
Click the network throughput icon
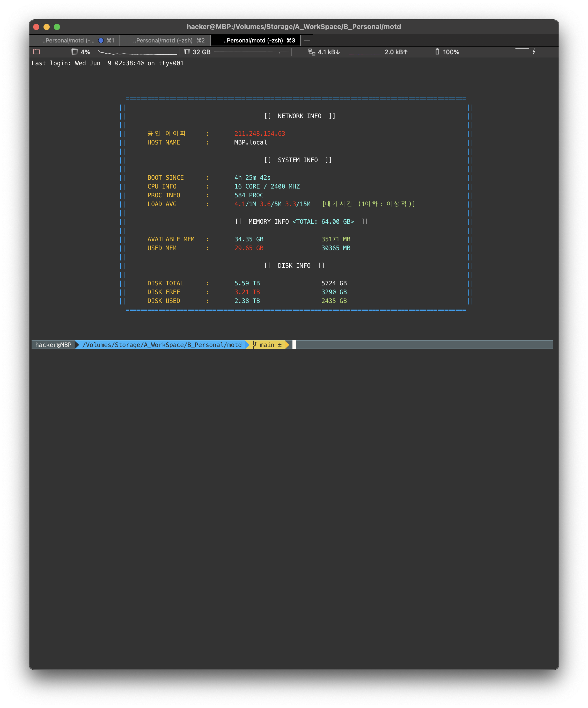pos(312,52)
